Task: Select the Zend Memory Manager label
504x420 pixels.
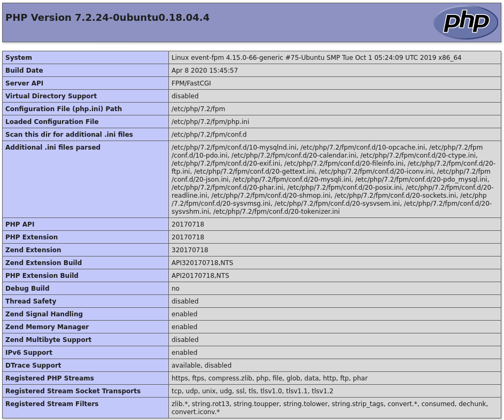Action: [x=47, y=327]
